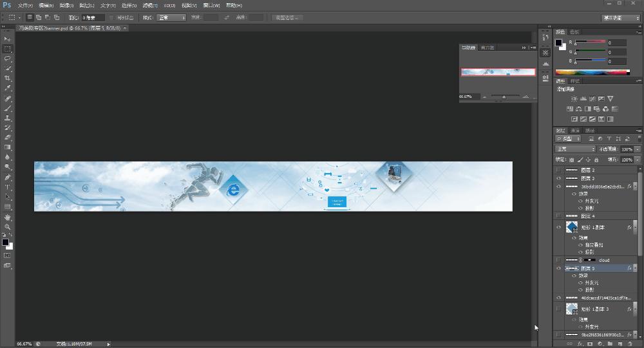The image size is (644, 348).
Task: Select the Move tool
Action: click(7, 39)
